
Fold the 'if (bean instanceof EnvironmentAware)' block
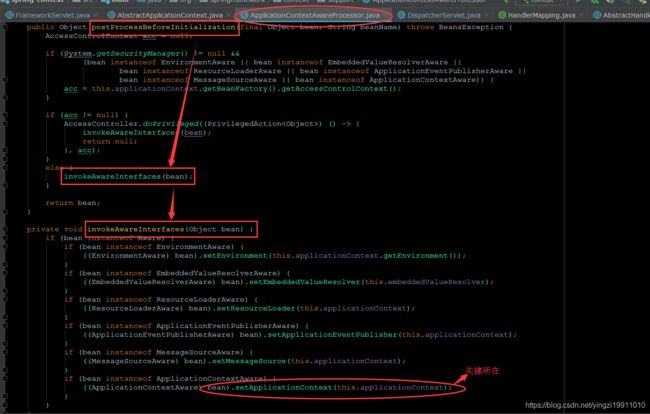point(5,247)
